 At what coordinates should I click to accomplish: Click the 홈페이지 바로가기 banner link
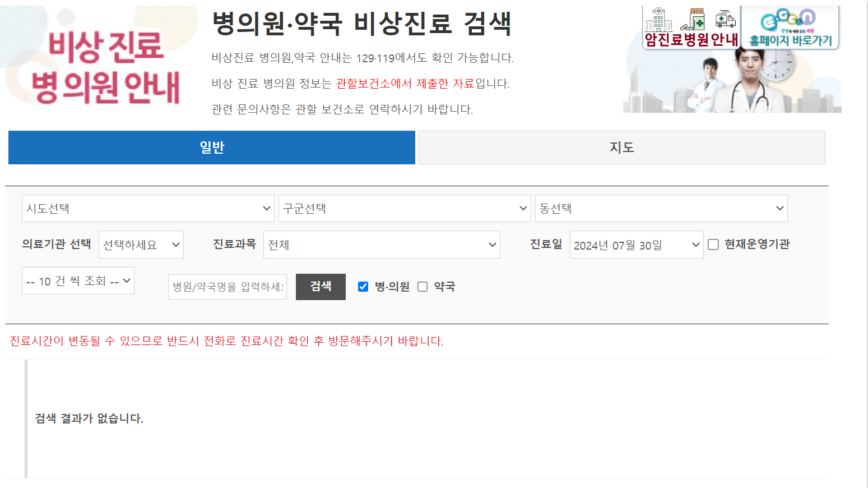791,25
